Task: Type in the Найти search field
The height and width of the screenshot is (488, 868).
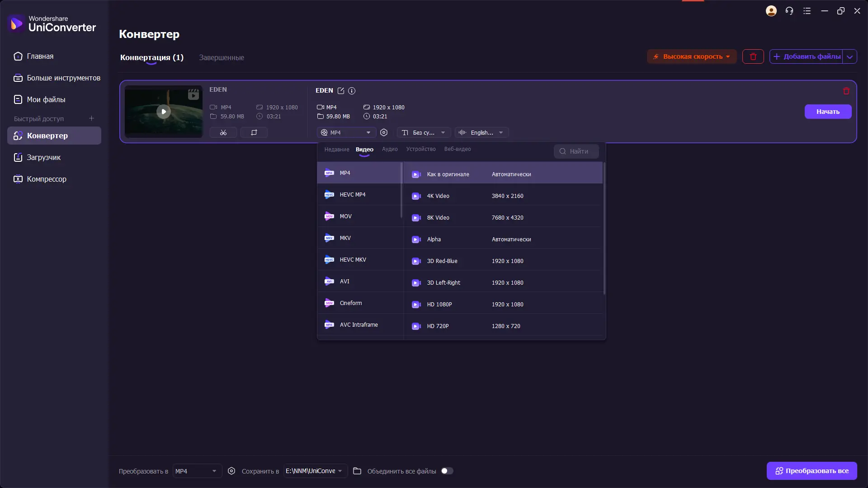Action: [x=581, y=151]
